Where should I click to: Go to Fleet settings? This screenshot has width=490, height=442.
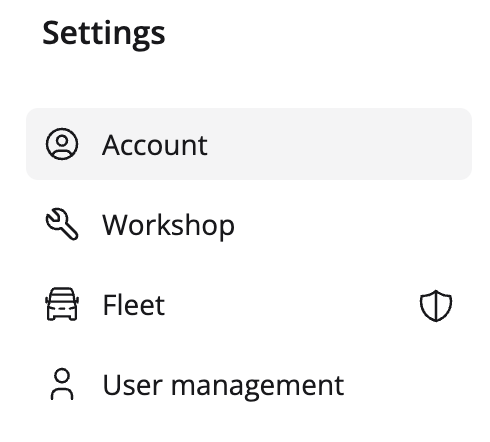click(249, 304)
